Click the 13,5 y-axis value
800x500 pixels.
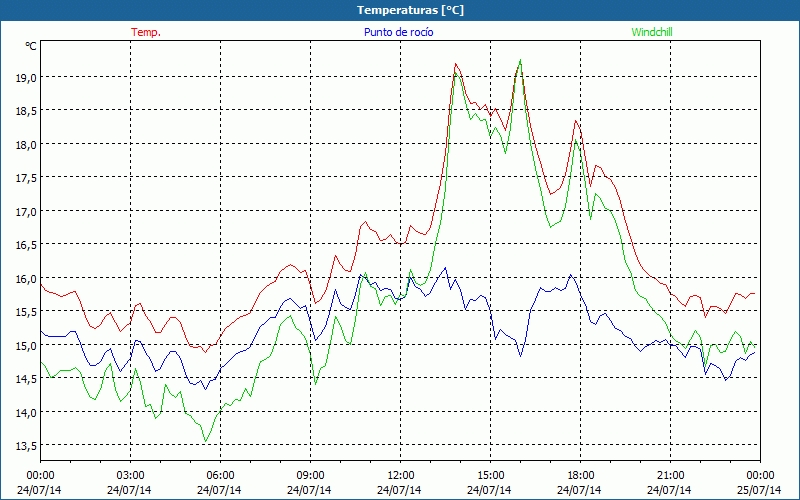(27, 446)
